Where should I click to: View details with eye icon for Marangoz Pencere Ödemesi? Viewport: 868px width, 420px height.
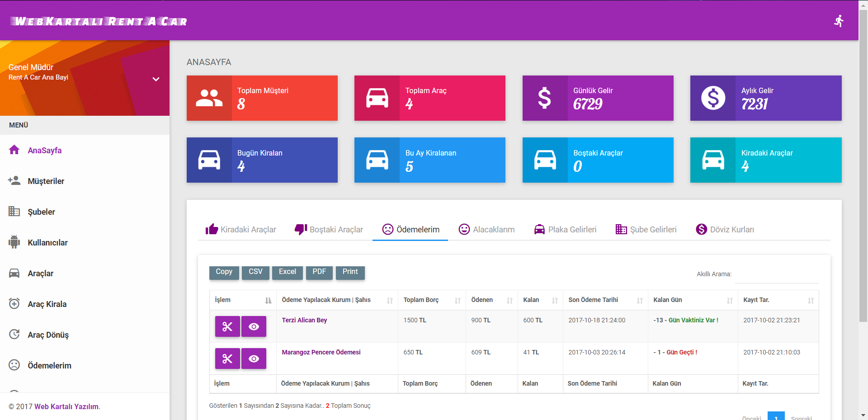pyautogui.click(x=254, y=359)
